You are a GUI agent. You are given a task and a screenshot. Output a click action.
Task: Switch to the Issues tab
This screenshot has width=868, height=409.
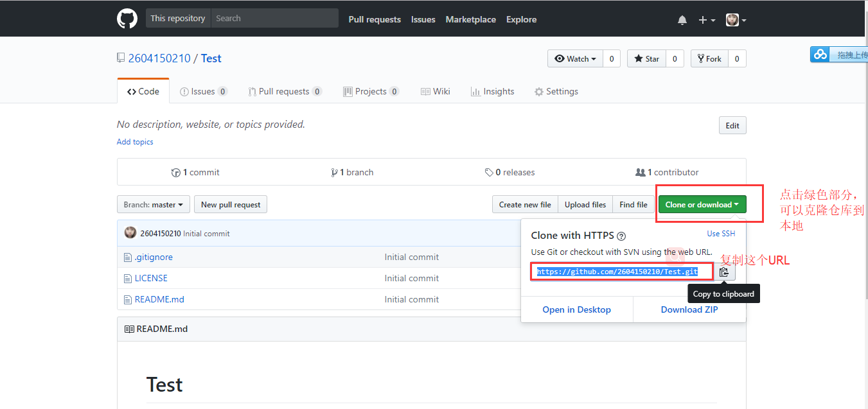pyautogui.click(x=204, y=91)
